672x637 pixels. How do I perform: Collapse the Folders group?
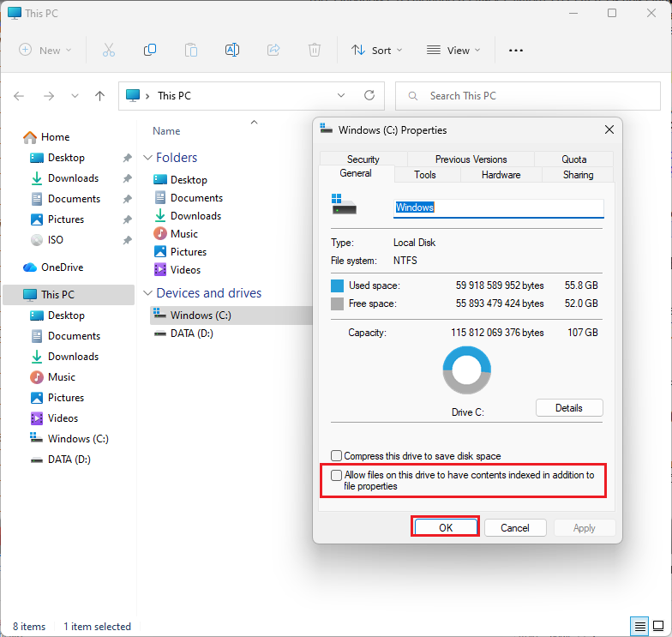coord(148,158)
